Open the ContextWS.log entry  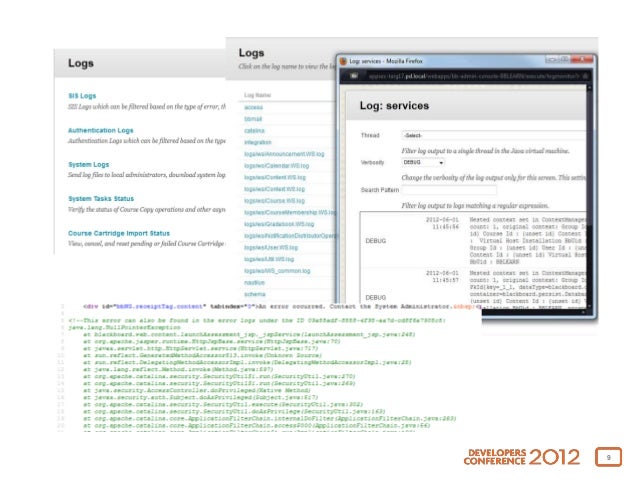pos(274,189)
